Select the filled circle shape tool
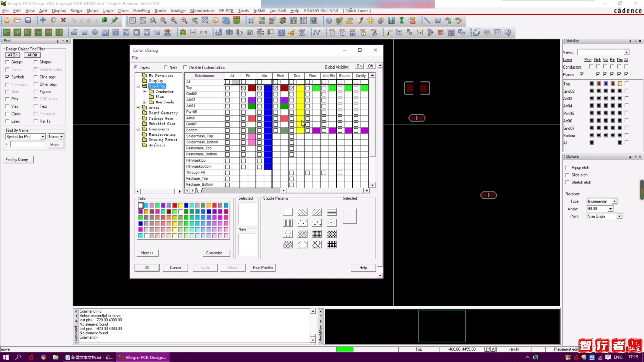The image size is (644, 362). click(95, 32)
